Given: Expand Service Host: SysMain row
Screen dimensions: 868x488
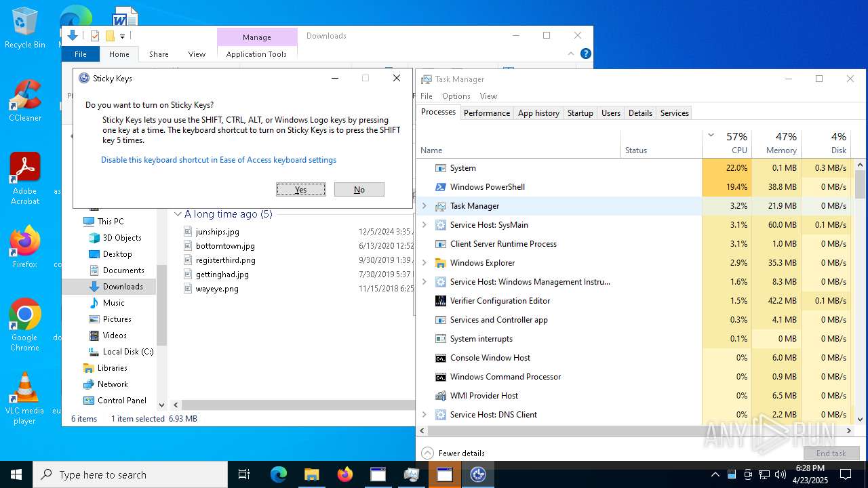Looking at the screenshot, I should pyautogui.click(x=425, y=225).
